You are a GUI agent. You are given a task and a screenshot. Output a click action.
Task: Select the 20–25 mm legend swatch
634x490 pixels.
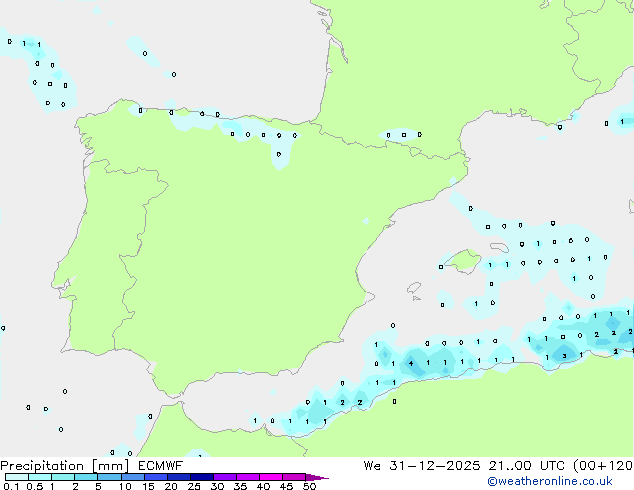[178, 477]
